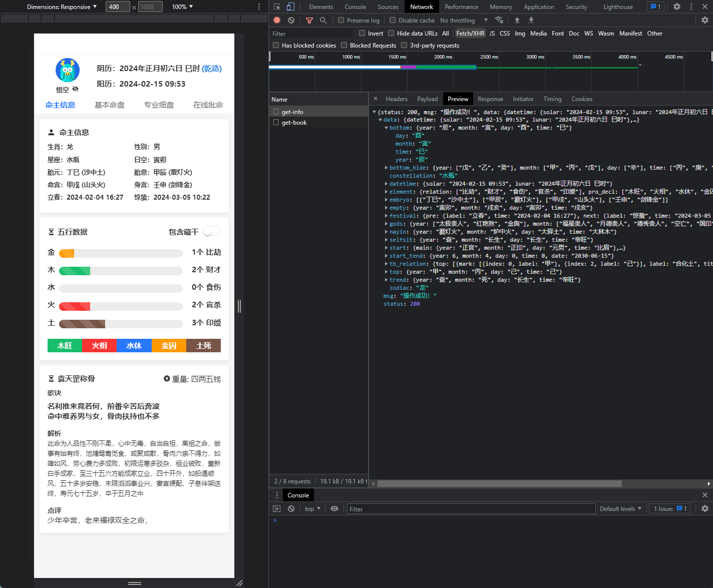The width and height of the screenshot is (713, 588).
Task: Toggle the 包含藏干 switch
Action: pyautogui.click(x=212, y=231)
